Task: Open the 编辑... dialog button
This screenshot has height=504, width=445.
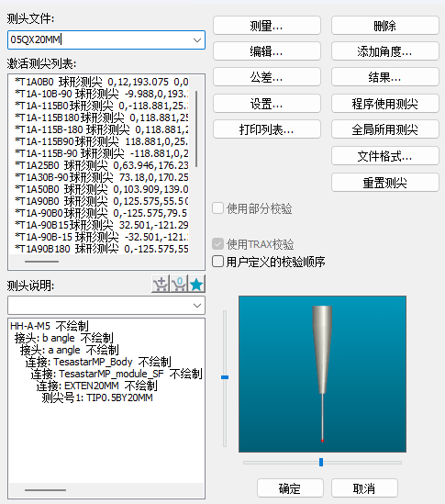Action: (x=267, y=51)
